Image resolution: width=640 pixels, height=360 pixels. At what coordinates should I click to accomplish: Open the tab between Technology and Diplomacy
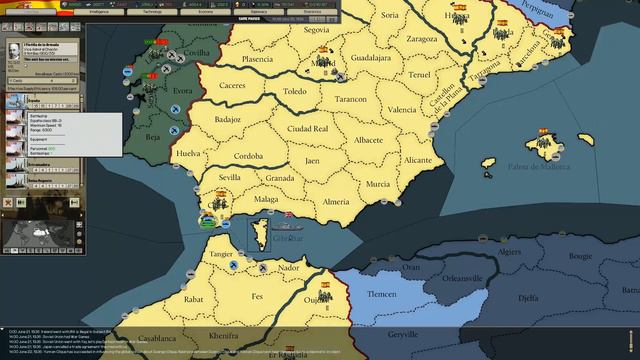click(x=205, y=12)
